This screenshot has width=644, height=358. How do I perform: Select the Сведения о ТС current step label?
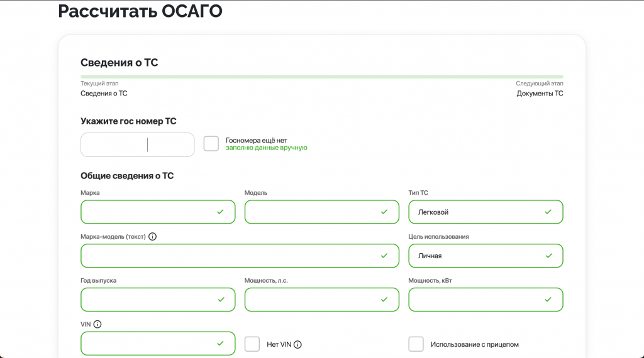pos(104,94)
